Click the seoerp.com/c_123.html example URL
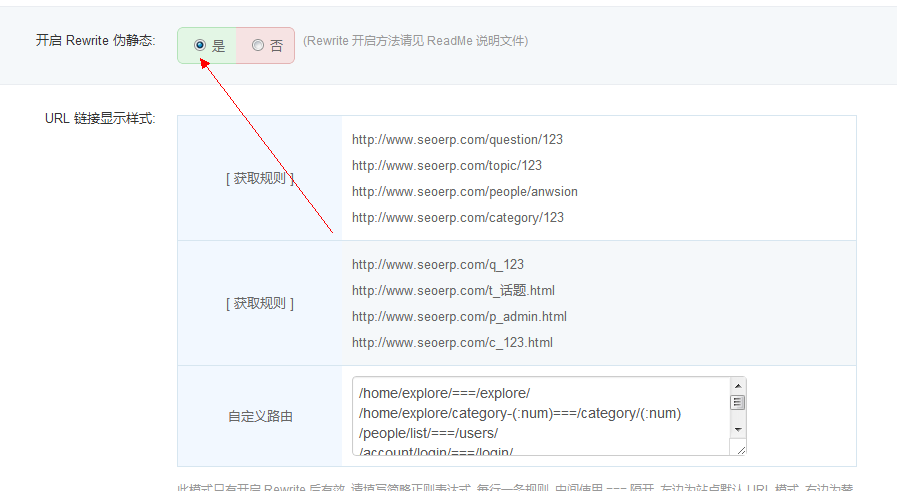 pyautogui.click(x=452, y=343)
